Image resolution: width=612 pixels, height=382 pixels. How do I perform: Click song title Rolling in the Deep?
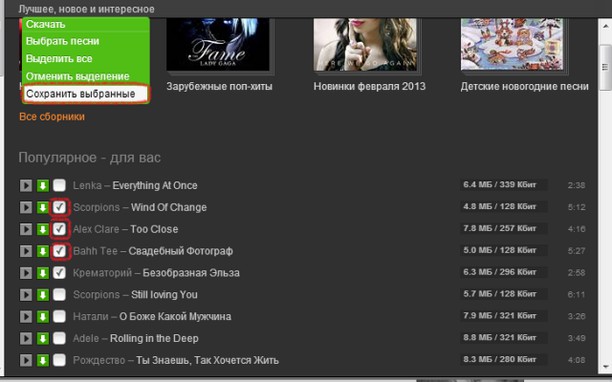154,338
